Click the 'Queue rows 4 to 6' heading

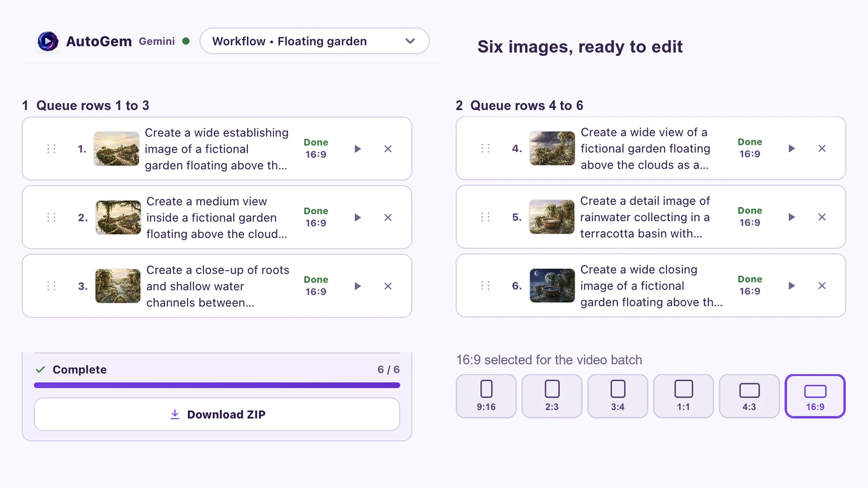point(527,106)
